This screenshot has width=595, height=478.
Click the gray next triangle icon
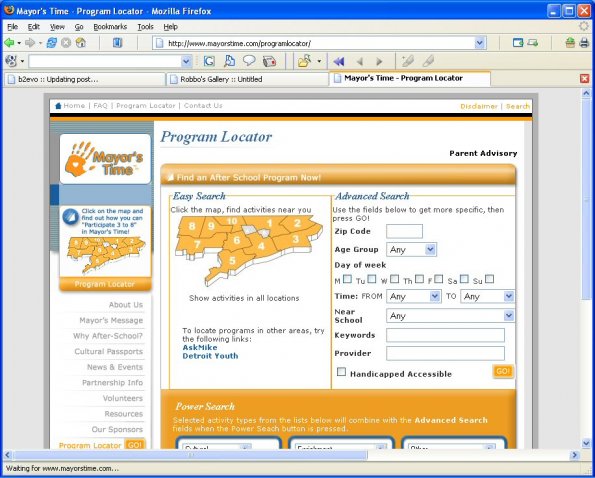(379, 61)
